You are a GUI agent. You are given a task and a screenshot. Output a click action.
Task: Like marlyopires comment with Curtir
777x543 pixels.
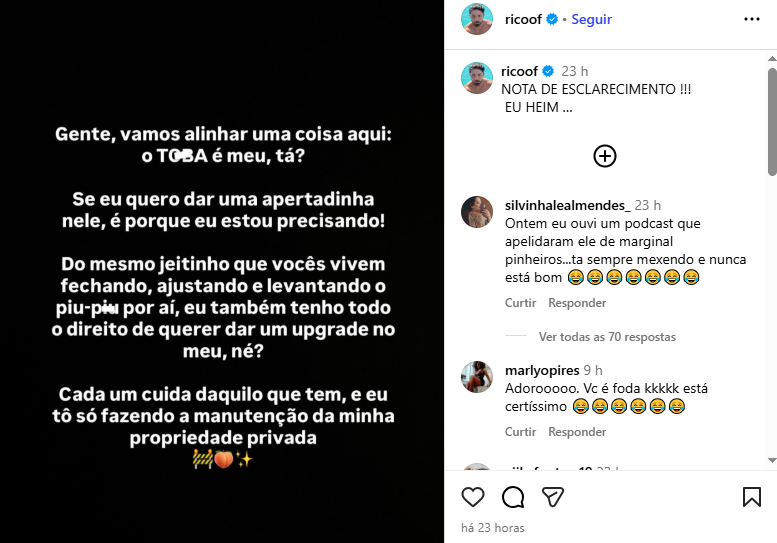[x=520, y=432]
